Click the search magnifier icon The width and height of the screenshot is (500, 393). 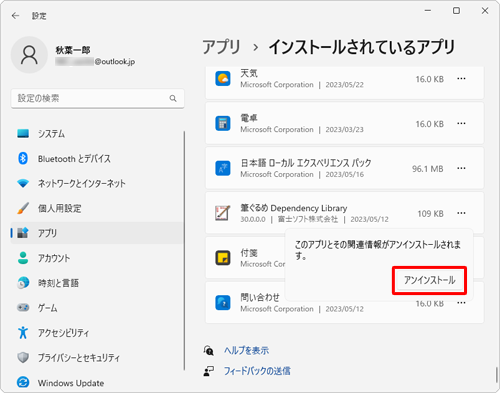(173, 98)
